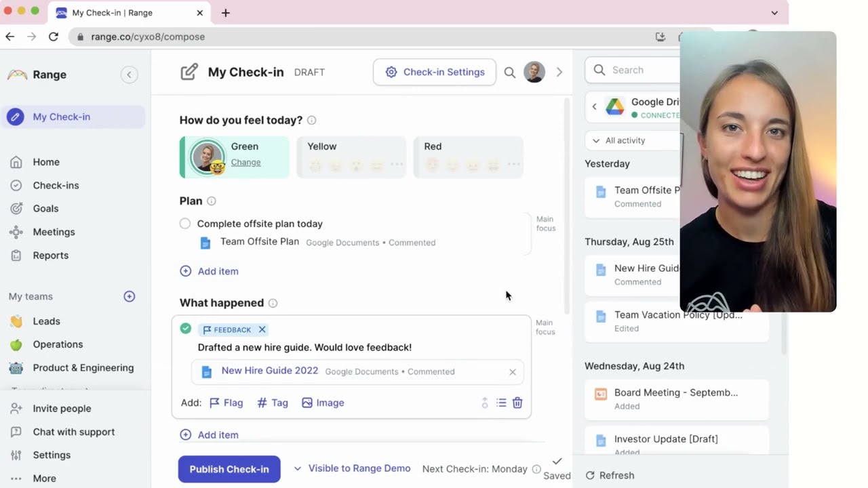Screen dimensions: 868x488
Task: Go back in browser history
Action: [10, 37]
